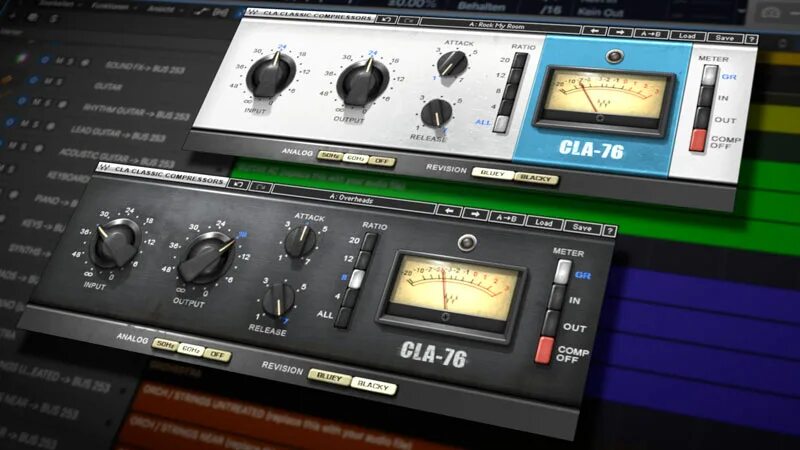Go to previous preset in silver CLA-76

[x=594, y=31]
